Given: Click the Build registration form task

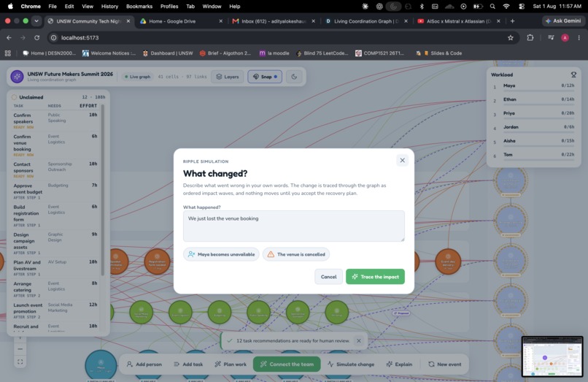Looking at the screenshot, I should pos(55,215).
